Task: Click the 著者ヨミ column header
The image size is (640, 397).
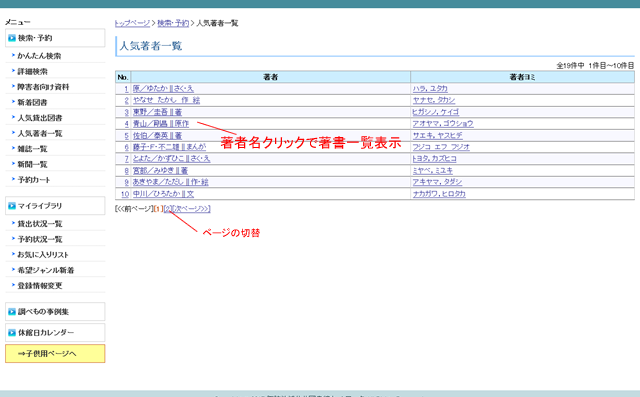Action: pos(522,77)
